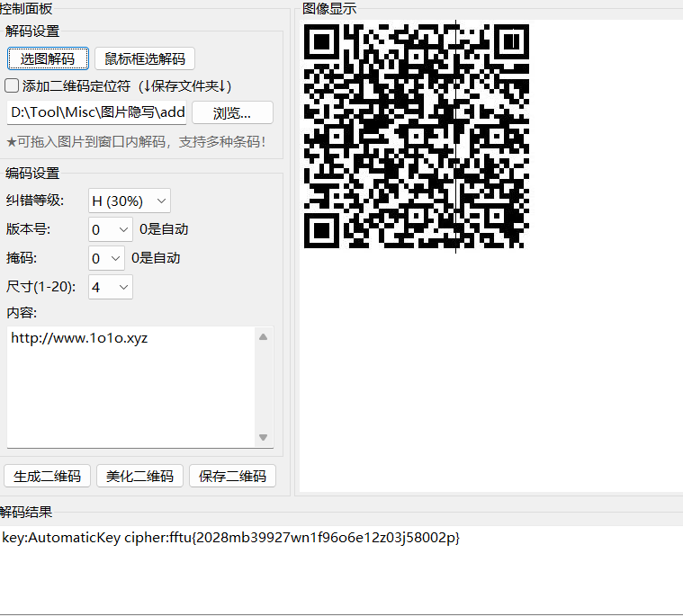Open the 版本号 dropdown

pos(111,229)
